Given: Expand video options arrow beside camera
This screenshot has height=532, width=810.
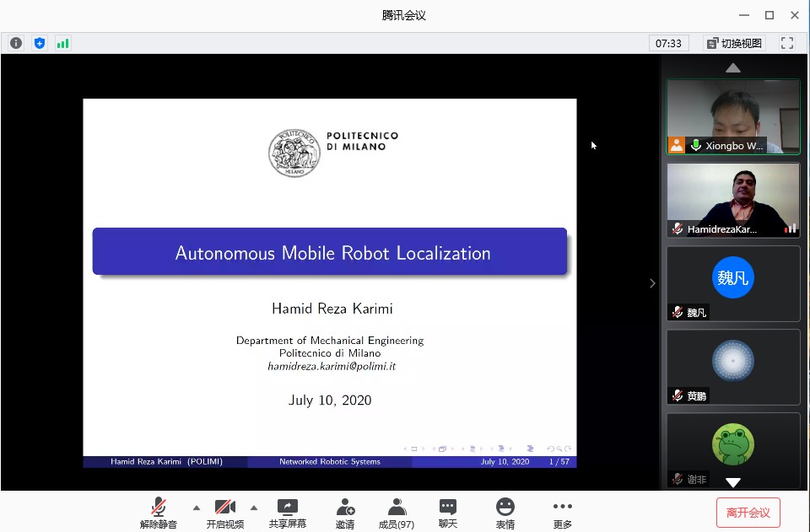Looking at the screenshot, I should [x=254, y=508].
